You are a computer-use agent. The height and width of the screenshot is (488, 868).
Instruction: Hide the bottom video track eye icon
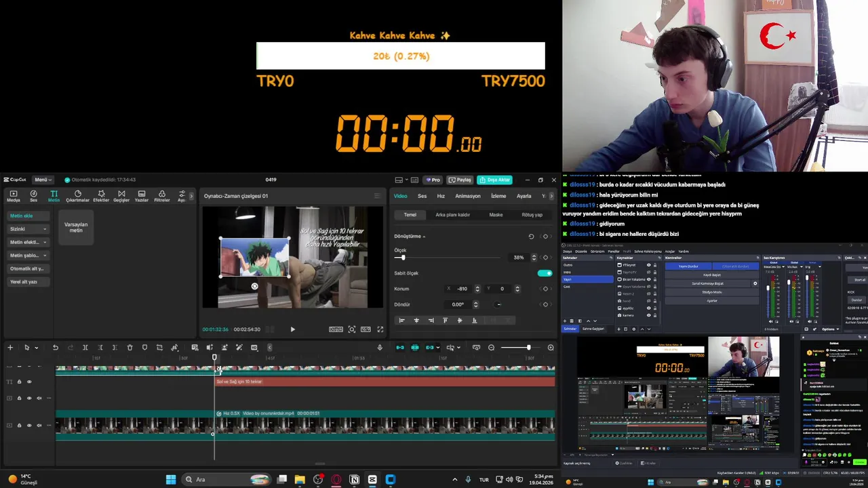(x=28, y=426)
